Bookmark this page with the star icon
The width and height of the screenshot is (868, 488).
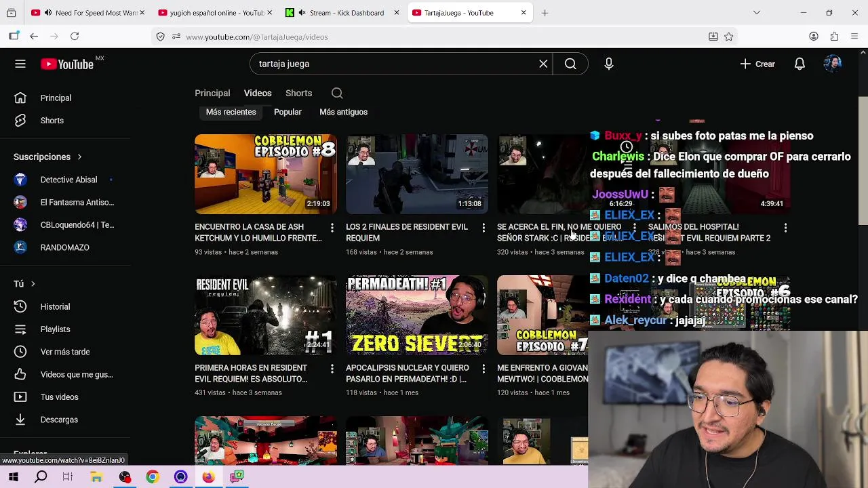729,37
